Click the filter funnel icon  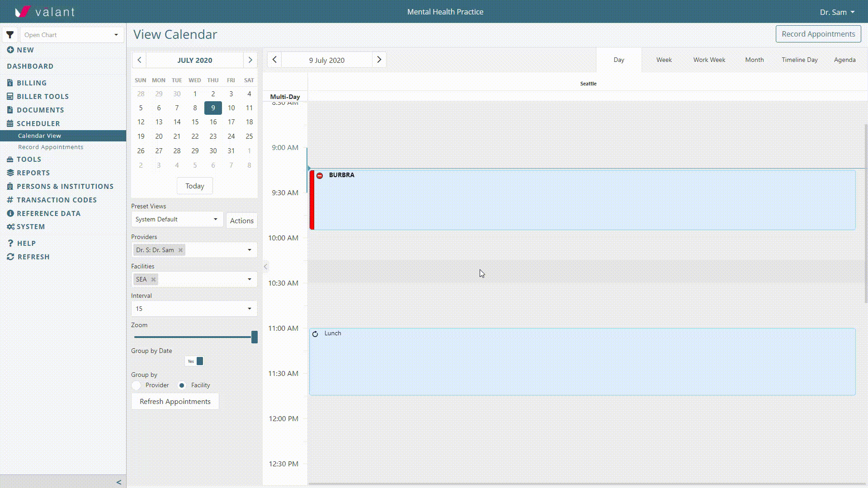tap(10, 35)
